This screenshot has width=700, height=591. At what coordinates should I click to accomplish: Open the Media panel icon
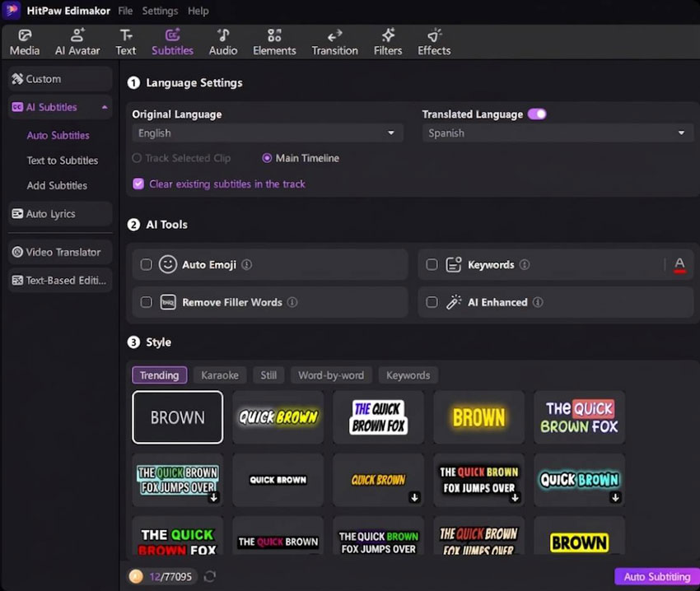click(x=25, y=43)
